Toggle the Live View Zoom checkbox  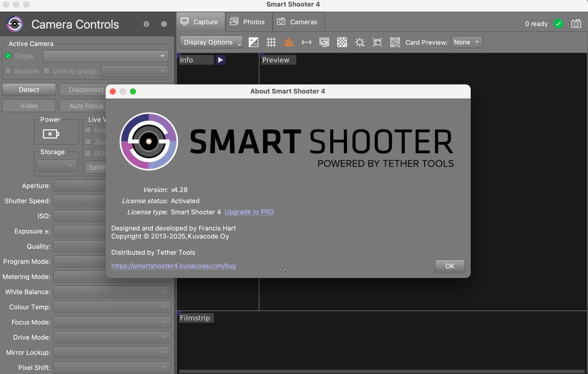pyautogui.click(x=88, y=142)
